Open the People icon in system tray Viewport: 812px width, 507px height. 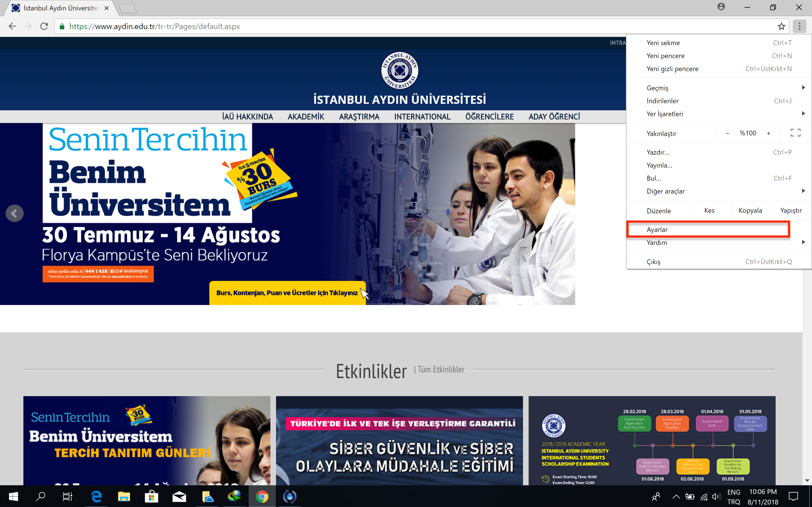point(656,497)
